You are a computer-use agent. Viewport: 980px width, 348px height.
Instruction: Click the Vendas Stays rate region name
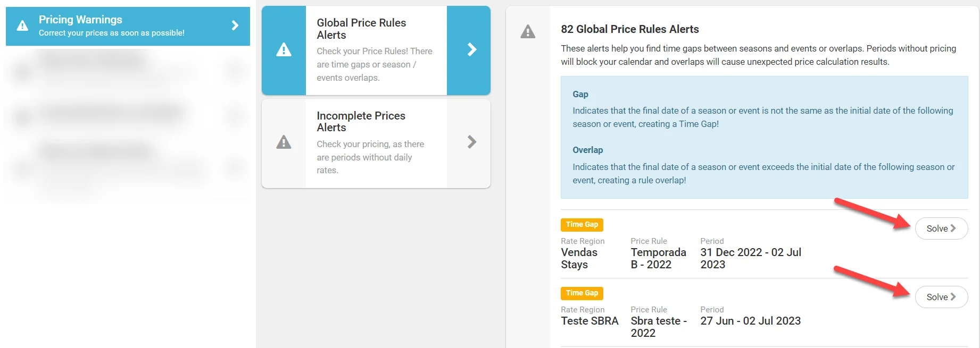[579, 258]
